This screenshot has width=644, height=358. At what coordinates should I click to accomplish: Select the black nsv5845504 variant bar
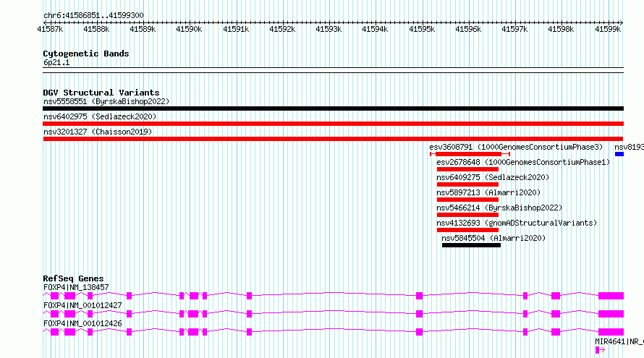pyautogui.click(x=472, y=245)
